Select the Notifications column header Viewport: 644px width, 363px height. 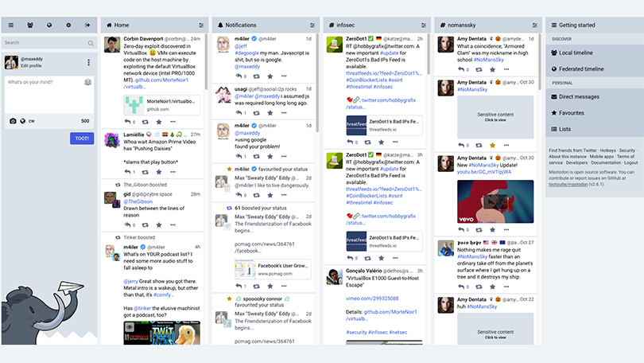pos(266,25)
